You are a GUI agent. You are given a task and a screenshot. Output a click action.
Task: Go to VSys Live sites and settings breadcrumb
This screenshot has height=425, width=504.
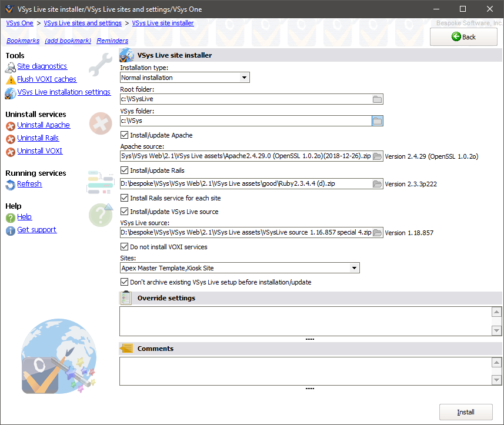tap(82, 24)
